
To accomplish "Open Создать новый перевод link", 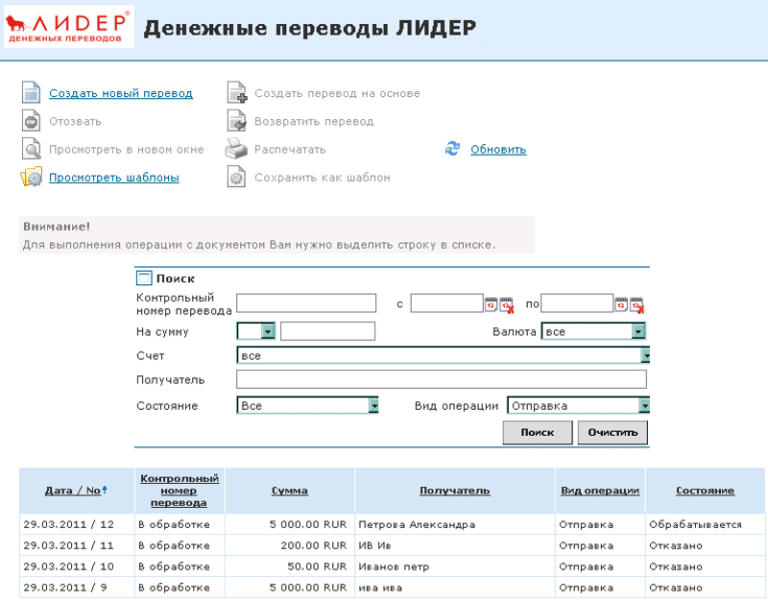I will point(121,93).
